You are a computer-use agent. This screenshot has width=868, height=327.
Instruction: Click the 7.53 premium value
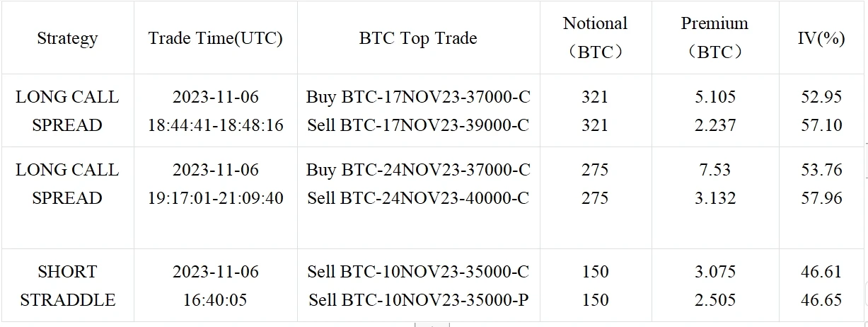point(713,170)
